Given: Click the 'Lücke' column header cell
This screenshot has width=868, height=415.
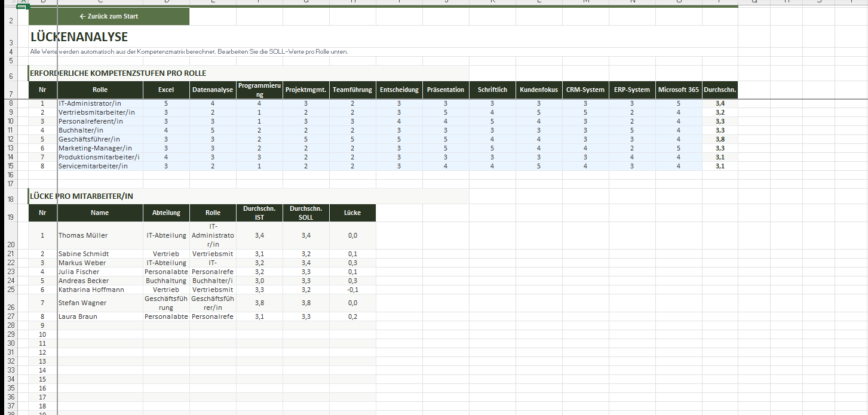Looking at the screenshot, I should pos(352,213).
